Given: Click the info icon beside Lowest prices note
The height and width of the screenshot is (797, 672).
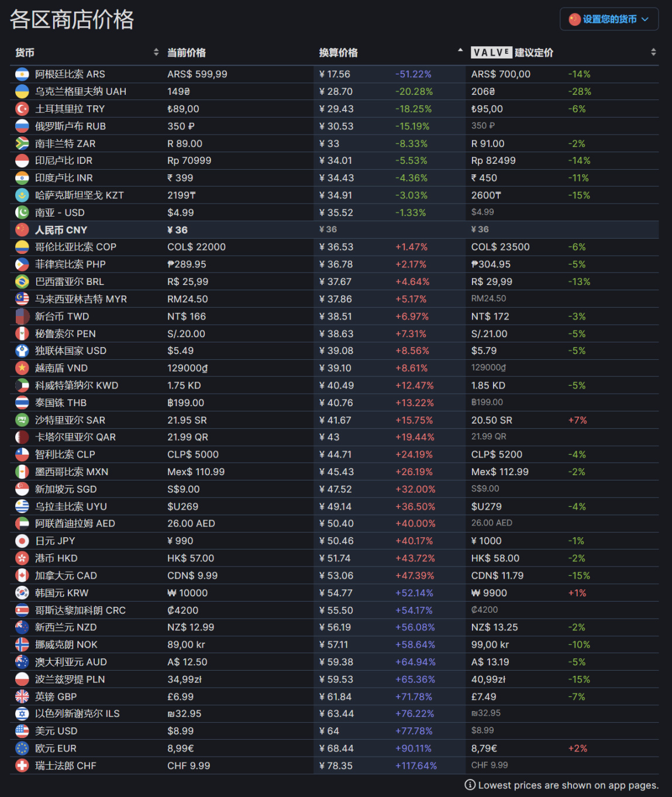Looking at the screenshot, I should (x=470, y=785).
